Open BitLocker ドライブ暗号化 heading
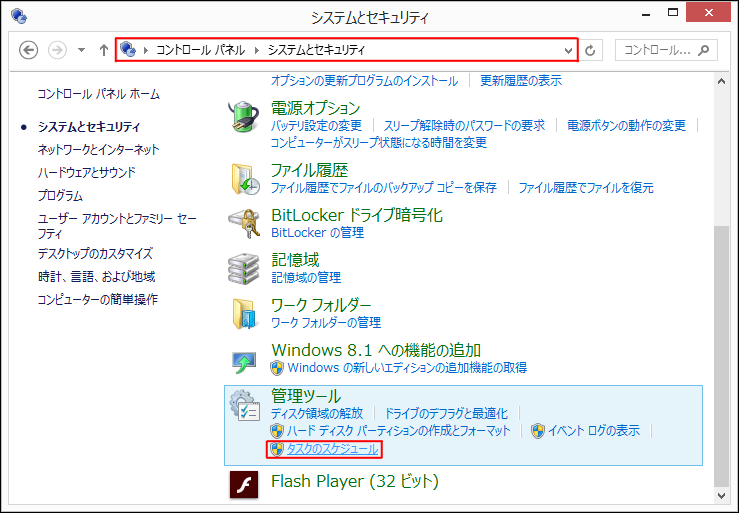Viewport: 739px width, 513px height. (x=357, y=215)
